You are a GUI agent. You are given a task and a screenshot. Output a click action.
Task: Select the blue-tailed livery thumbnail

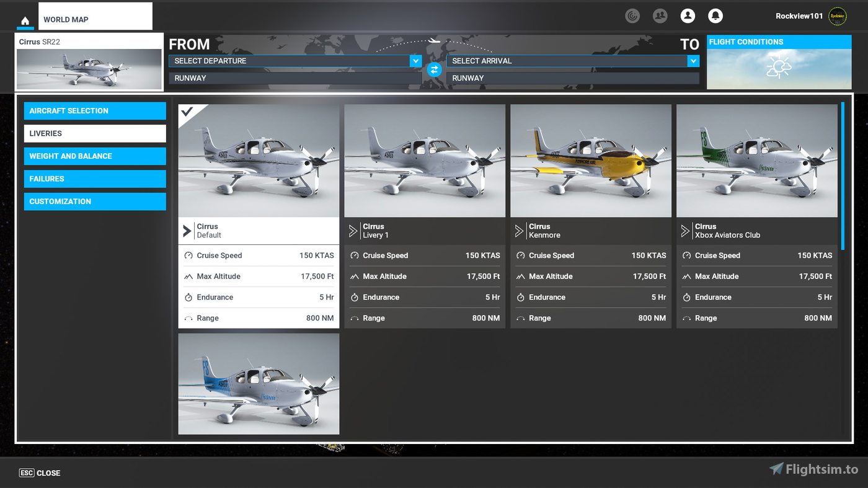(x=259, y=383)
